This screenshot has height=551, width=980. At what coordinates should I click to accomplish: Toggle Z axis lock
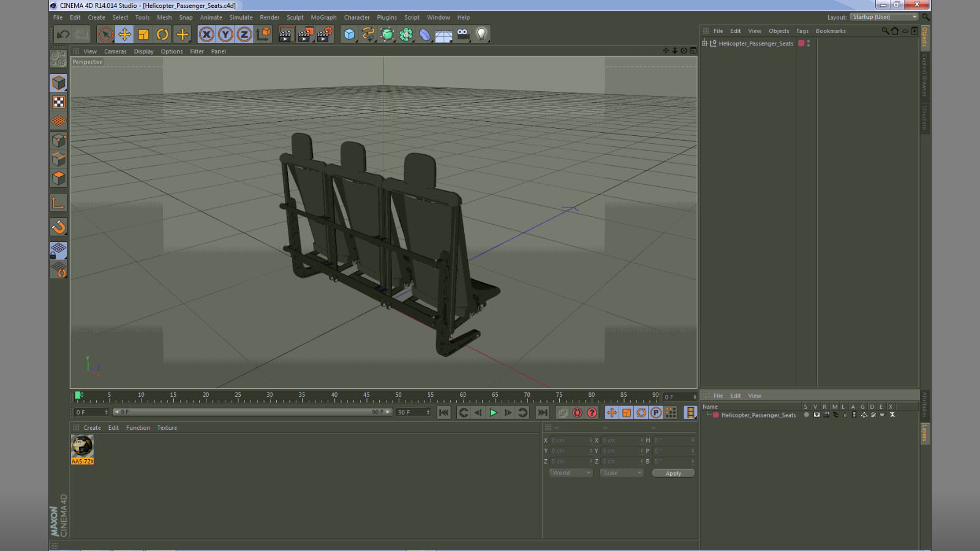coord(244,34)
